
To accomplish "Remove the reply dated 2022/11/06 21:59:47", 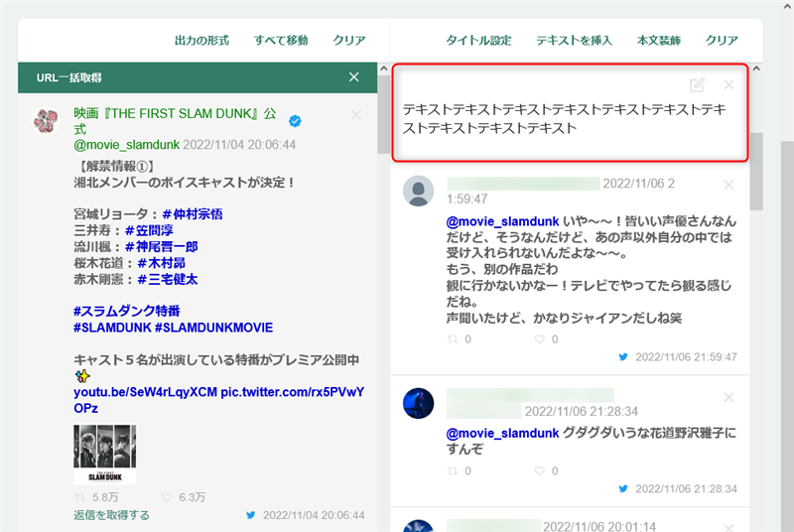I will click(x=728, y=185).
